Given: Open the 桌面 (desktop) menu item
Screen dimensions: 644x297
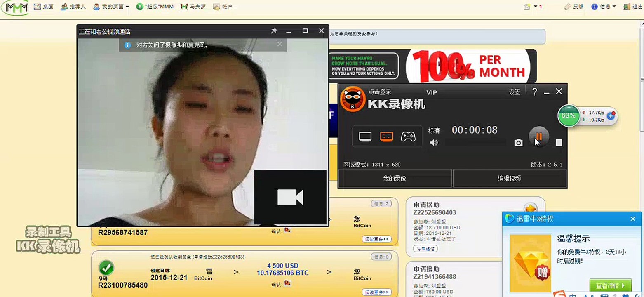Looking at the screenshot, I should tap(43, 7).
